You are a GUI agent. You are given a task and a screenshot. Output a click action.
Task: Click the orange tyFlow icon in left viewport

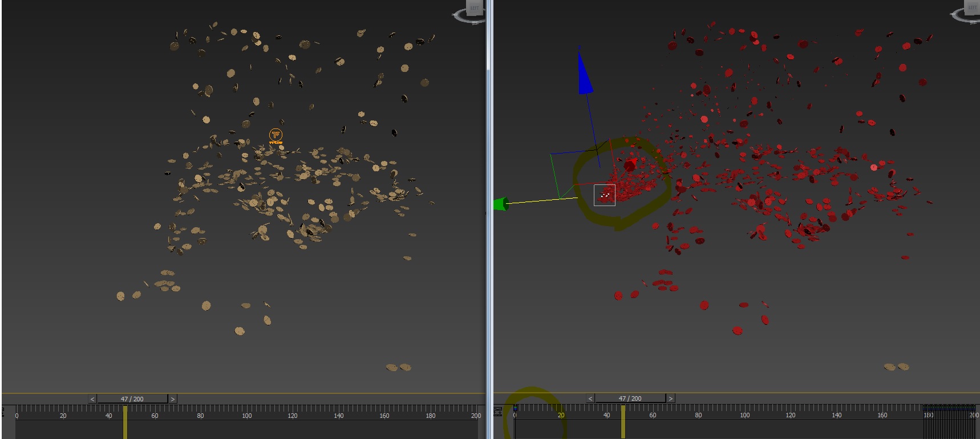(x=276, y=136)
